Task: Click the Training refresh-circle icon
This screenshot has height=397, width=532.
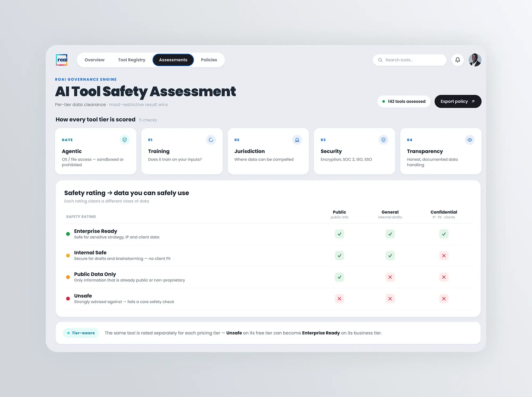Action: tap(211, 140)
